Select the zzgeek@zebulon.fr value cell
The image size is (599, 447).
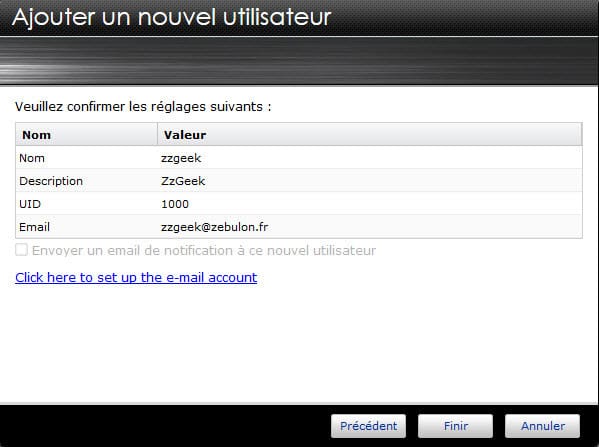pyautogui.click(x=370, y=227)
